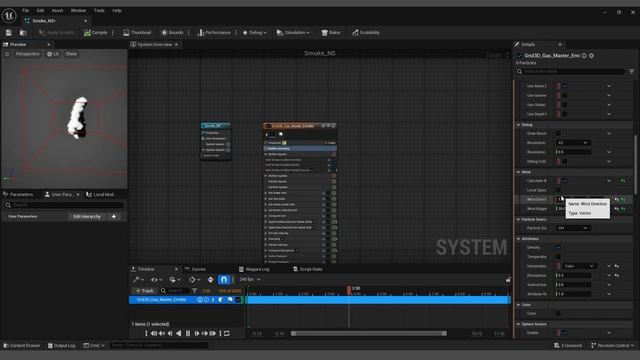Select the Local Modules tab

click(x=101, y=195)
